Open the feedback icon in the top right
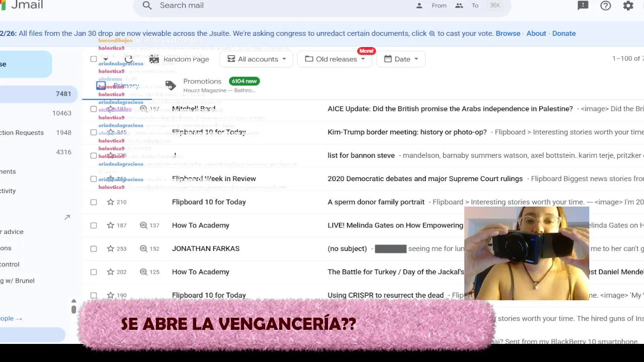The width and height of the screenshot is (644, 362). pyautogui.click(x=583, y=6)
